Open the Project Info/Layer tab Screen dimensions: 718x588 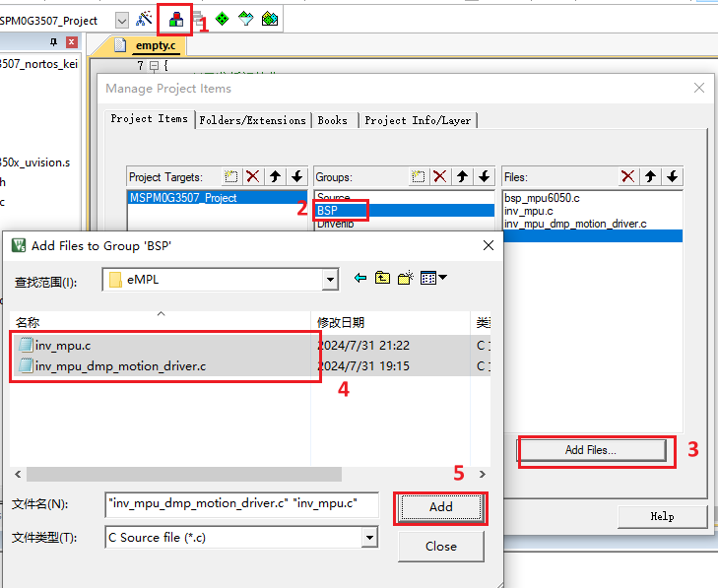(418, 120)
